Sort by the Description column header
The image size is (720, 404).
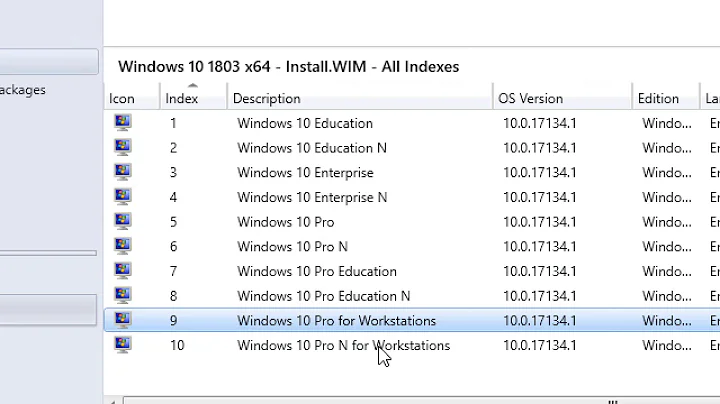(x=360, y=96)
